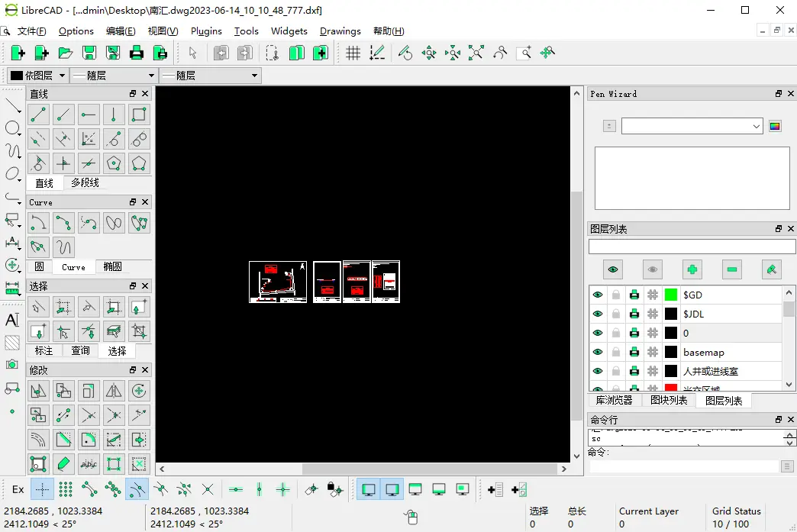Click the Zoom Auto icon
The image size is (797, 532).
tap(476, 53)
